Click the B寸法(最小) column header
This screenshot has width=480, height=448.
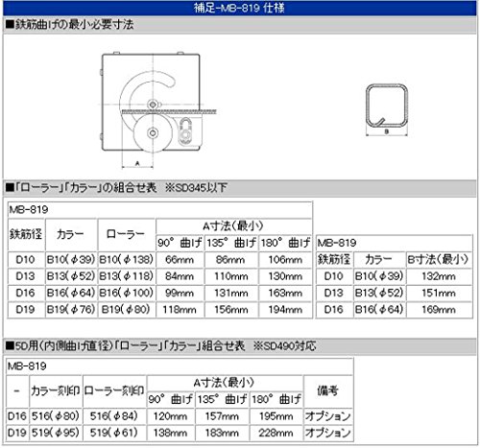439,260
